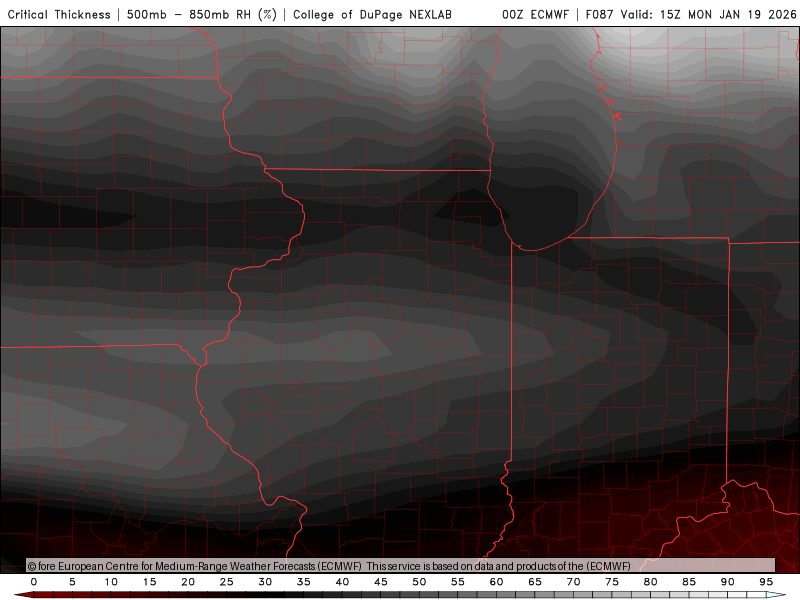800x600 pixels.
Task: Select the "00Z ECMWF" model run label
Action: (x=535, y=15)
